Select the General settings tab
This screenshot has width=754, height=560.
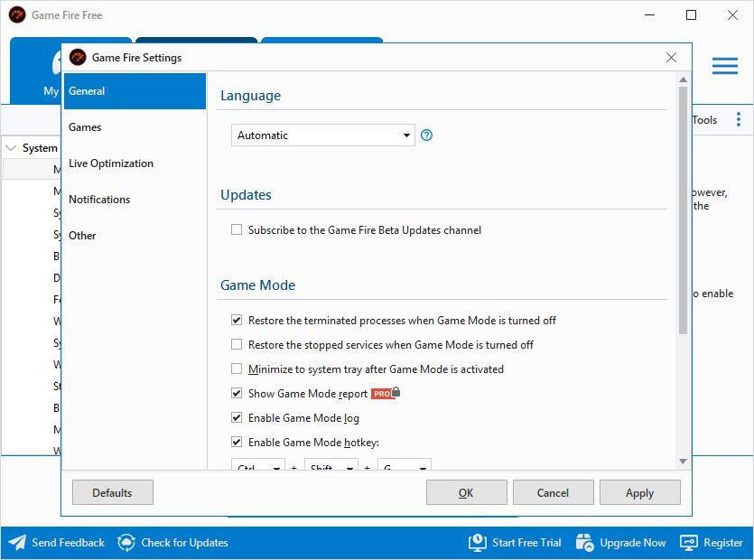coord(135,91)
